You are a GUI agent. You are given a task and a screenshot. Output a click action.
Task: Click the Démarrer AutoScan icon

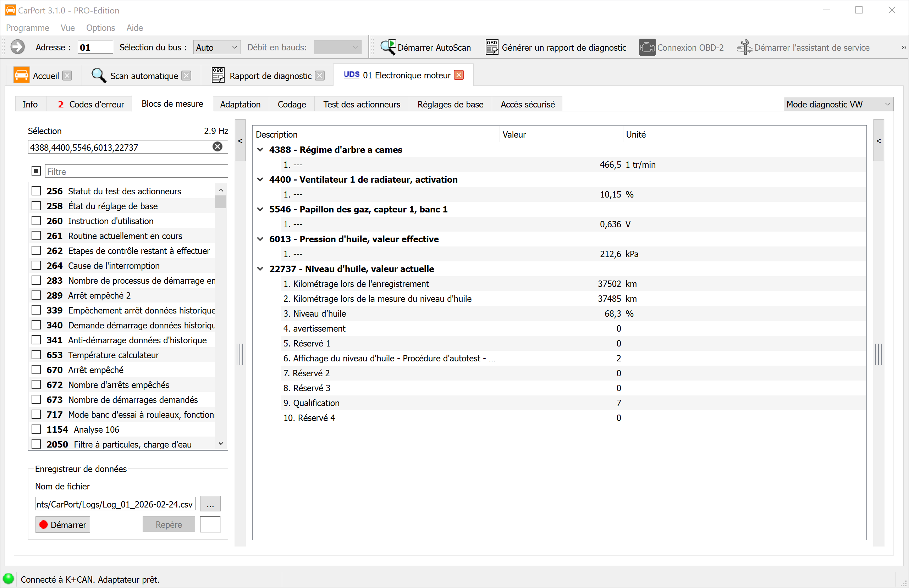tap(388, 48)
